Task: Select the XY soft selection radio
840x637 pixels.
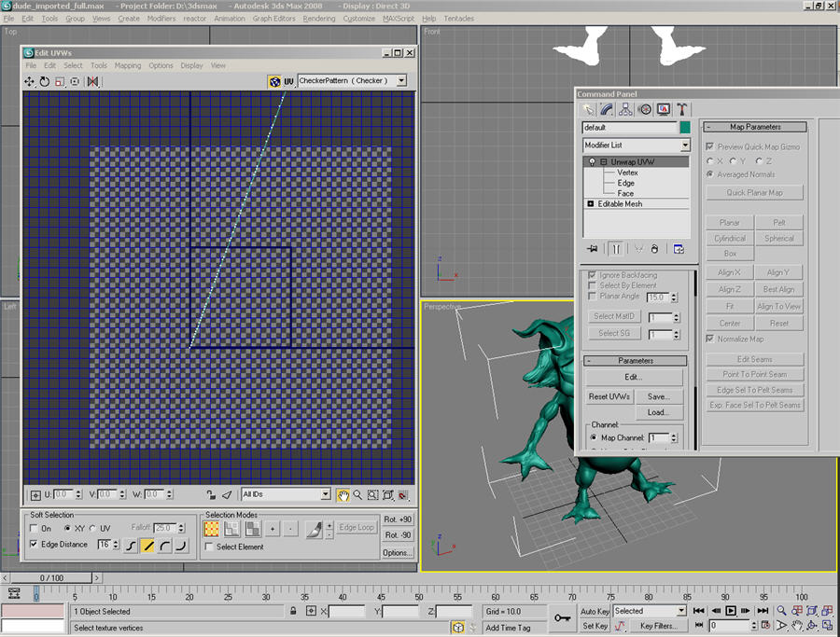Action: pos(67,528)
